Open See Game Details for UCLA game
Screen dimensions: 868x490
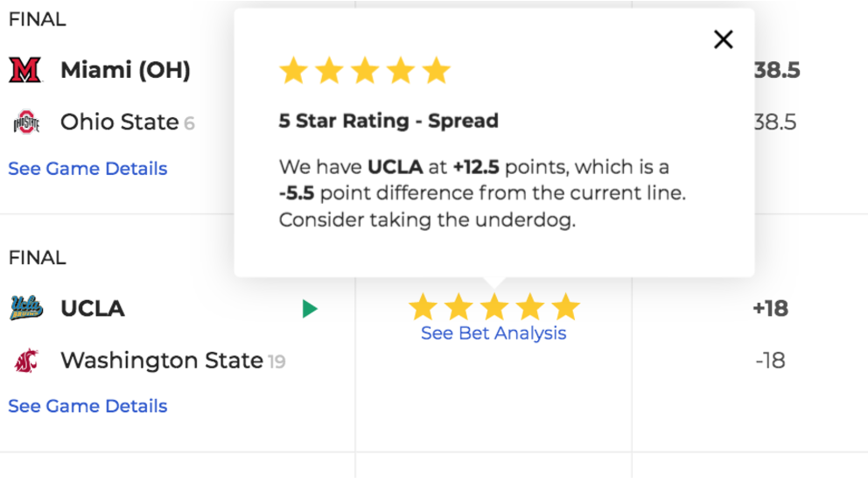pos(87,406)
